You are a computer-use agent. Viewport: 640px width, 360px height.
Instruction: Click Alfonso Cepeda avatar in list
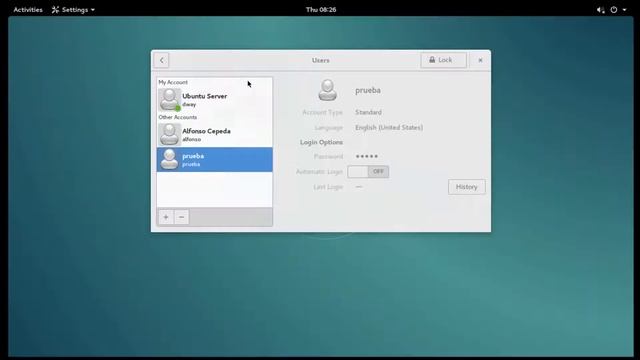click(169, 134)
